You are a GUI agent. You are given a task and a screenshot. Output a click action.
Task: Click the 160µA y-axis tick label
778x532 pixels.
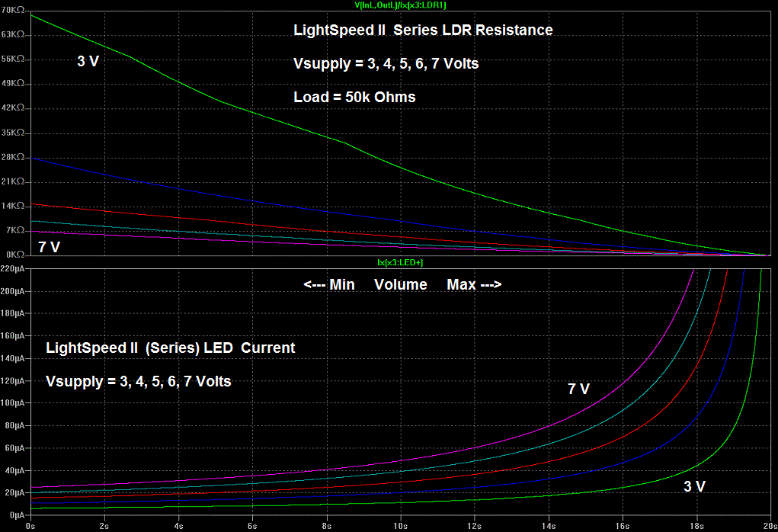(12, 335)
